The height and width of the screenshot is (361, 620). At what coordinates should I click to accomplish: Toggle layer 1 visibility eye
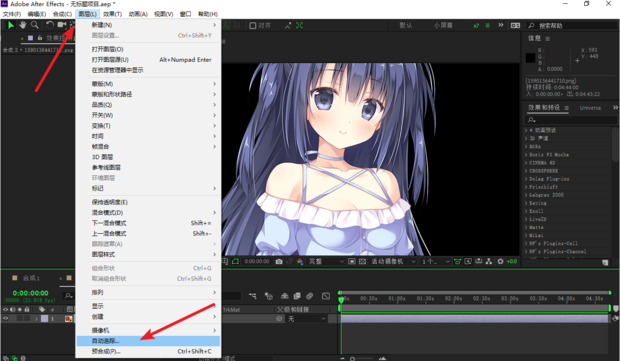[6, 318]
